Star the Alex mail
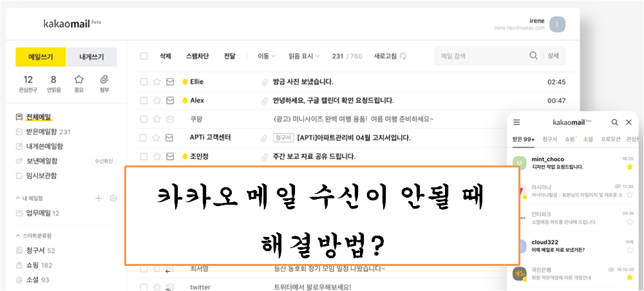The image size is (644, 291). pos(156,100)
